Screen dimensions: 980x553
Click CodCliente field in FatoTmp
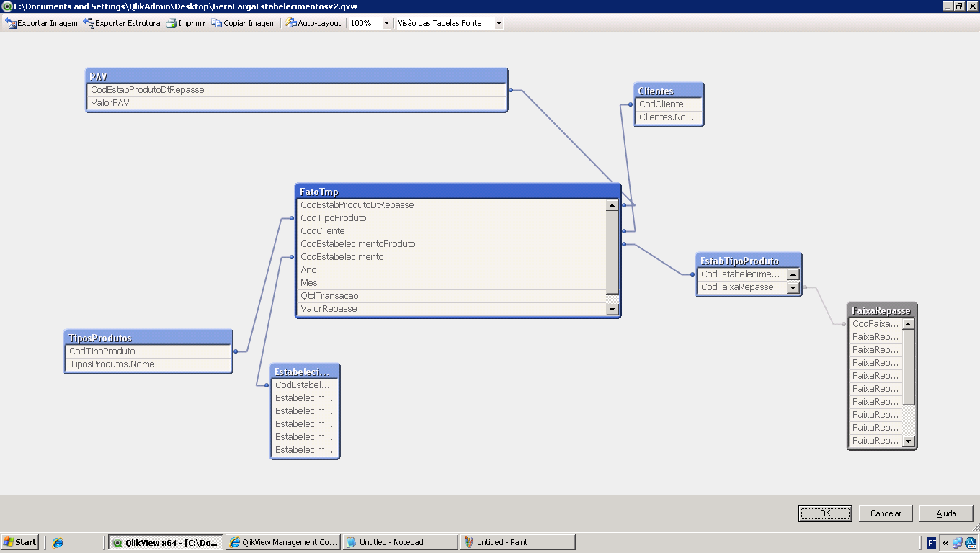[452, 231]
